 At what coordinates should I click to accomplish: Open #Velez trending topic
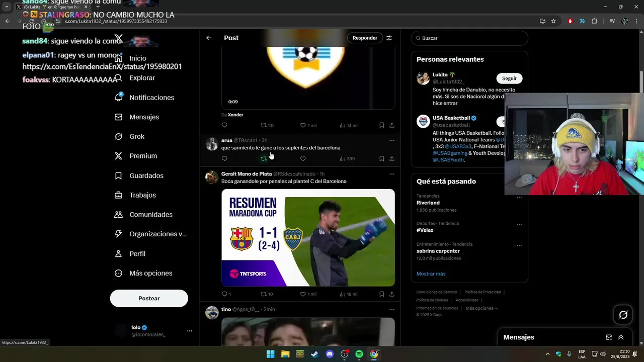pos(425,230)
